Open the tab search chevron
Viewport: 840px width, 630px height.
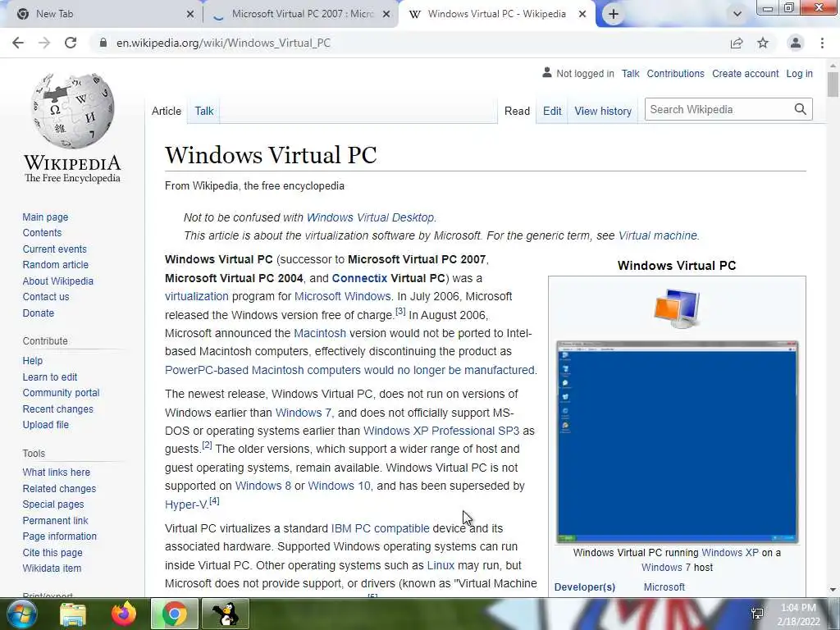737,15
